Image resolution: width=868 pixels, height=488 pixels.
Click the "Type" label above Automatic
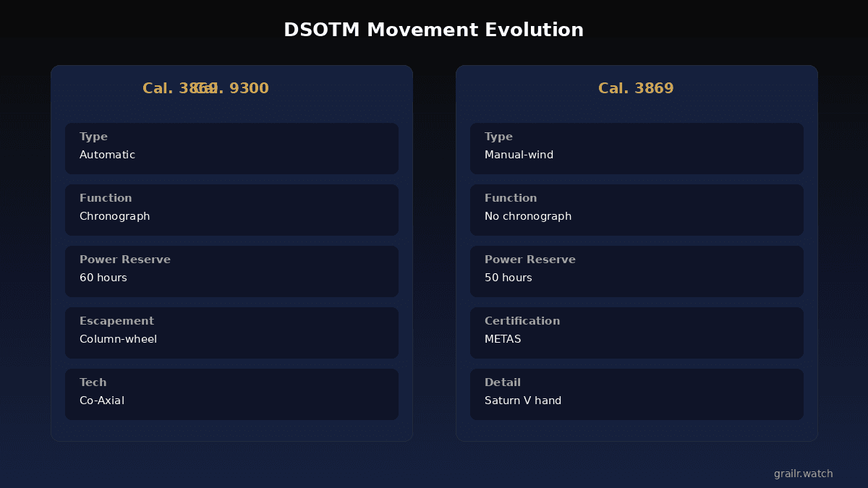pyautogui.click(x=93, y=137)
